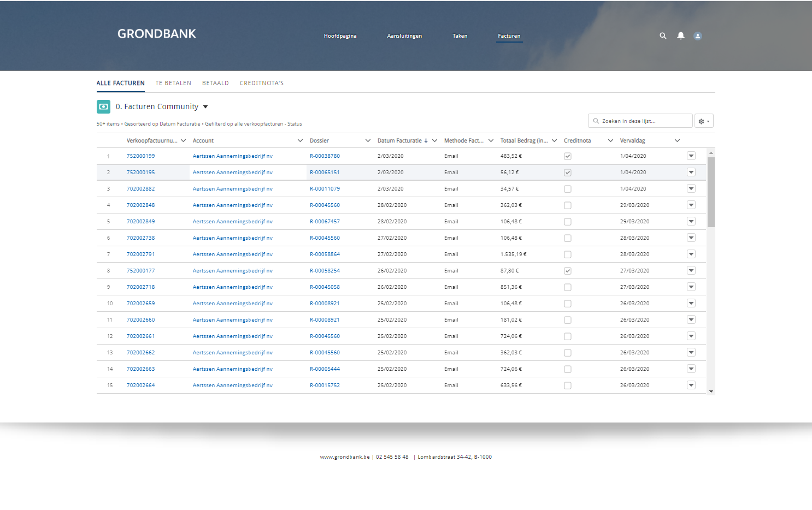812x510 pixels.
Task: Click the table's vertical scrollbar thumb
Action: click(x=711, y=192)
